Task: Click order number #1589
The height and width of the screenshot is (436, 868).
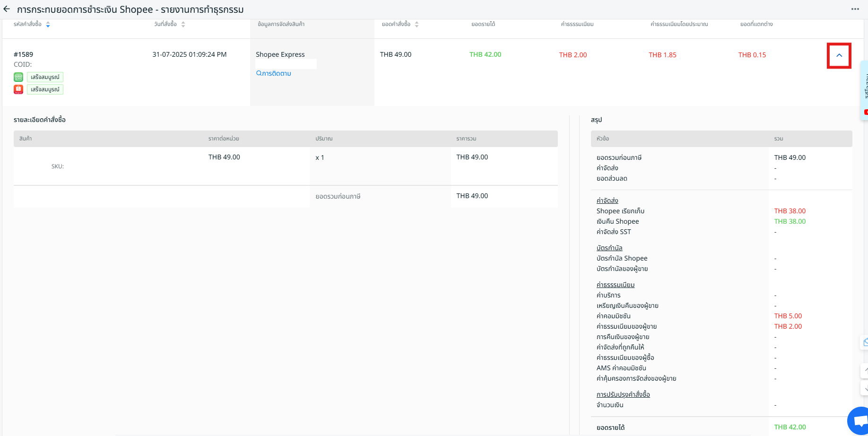Action: pyautogui.click(x=23, y=54)
